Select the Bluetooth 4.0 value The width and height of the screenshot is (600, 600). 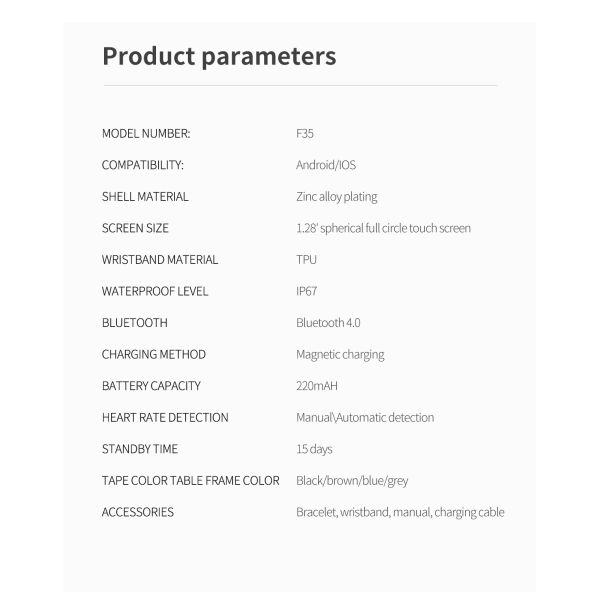pyautogui.click(x=328, y=323)
